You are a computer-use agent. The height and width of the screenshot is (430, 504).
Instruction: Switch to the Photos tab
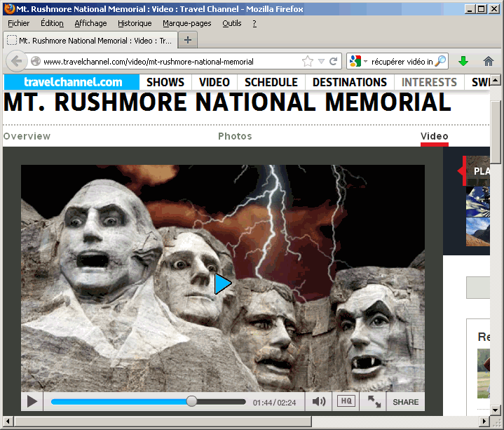[x=235, y=136]
